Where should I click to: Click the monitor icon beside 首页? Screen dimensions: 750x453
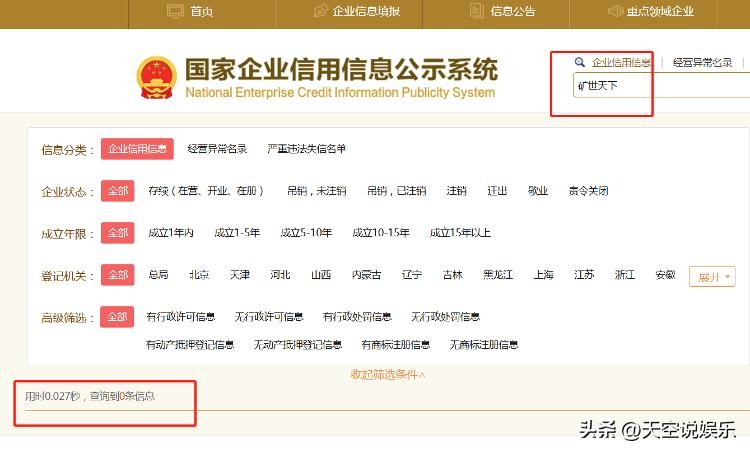[175, 11]
